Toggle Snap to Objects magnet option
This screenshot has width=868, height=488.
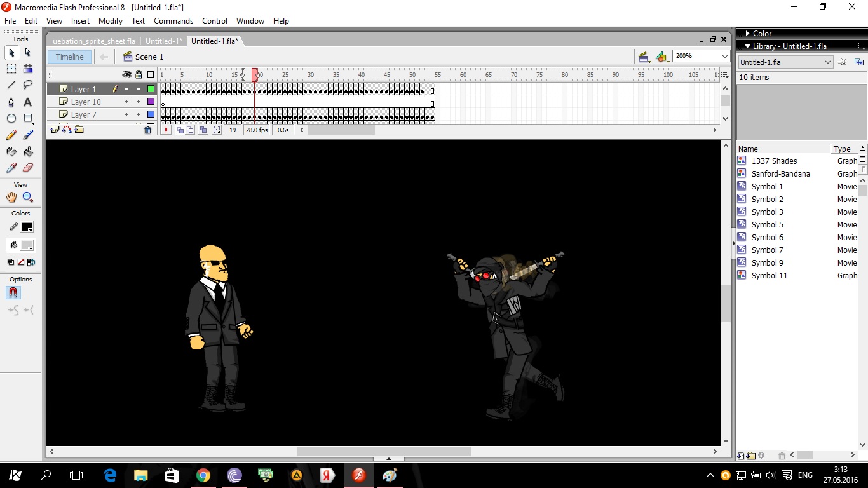[12, 293]
